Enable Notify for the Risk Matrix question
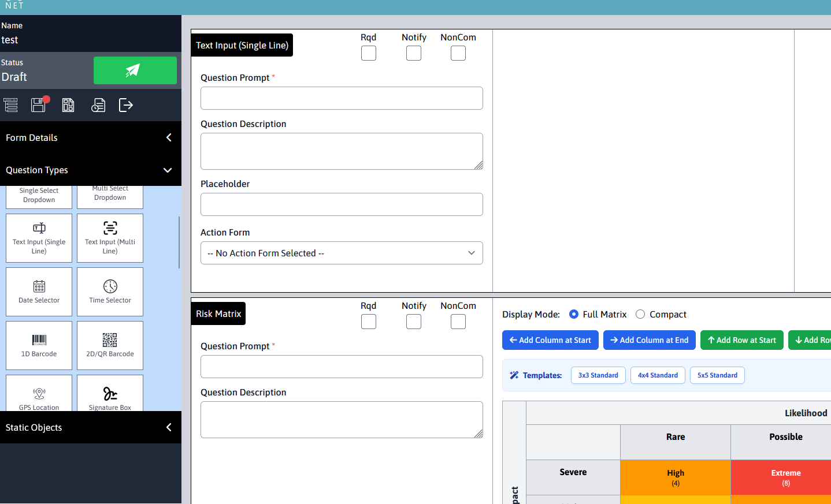The image size is (831, 504). coord(414,322)
